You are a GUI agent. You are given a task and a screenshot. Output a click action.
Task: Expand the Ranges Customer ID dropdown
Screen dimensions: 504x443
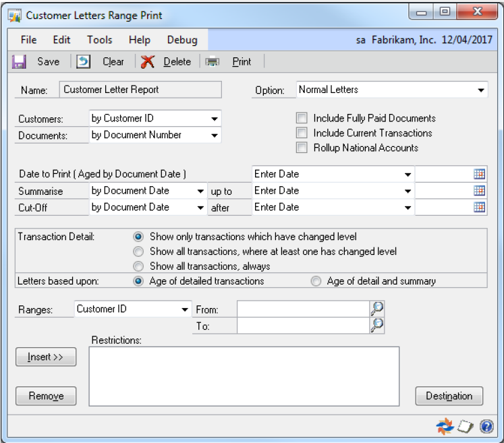click(x=184, y=309)
